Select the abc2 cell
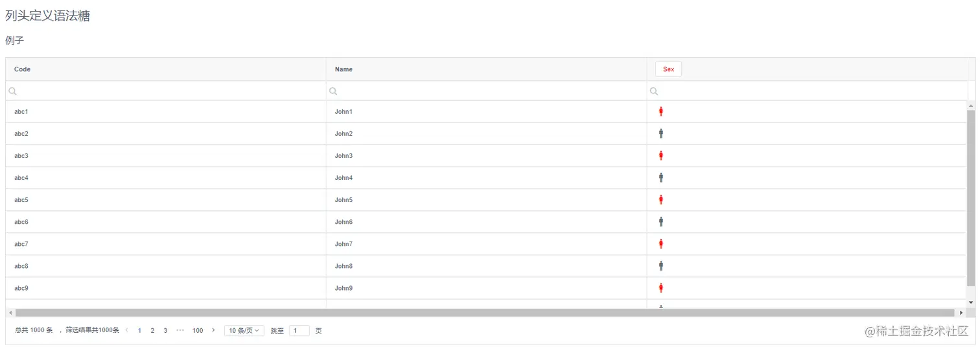The height and width of the screenshot is (349, 980). click(x=166, y=133)
